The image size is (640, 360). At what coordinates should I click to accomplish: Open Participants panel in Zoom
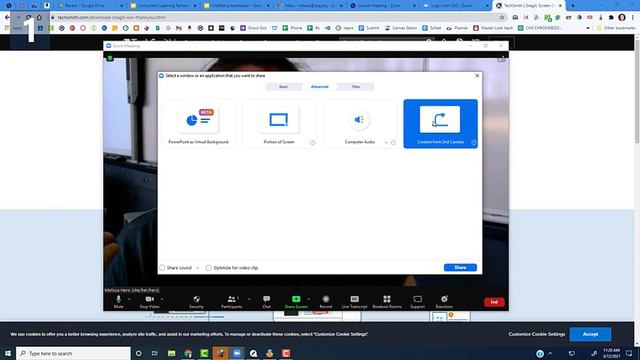[231, 302]
